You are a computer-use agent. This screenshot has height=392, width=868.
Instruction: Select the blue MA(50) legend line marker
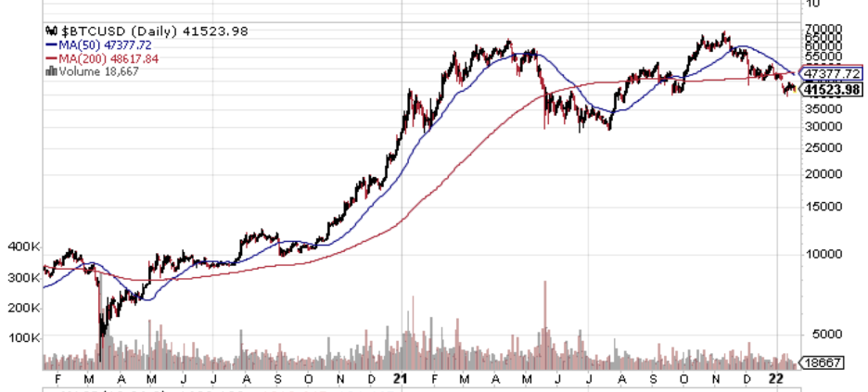[x=52, y=45]
